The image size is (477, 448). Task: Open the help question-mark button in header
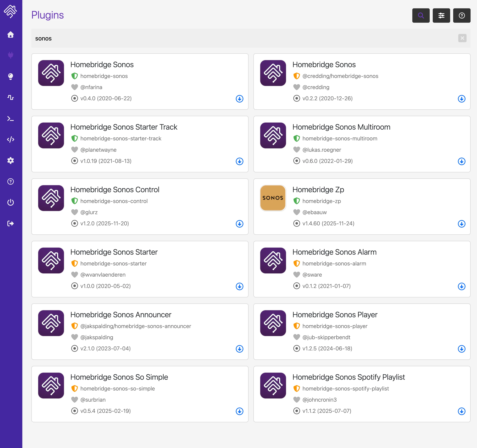(x=461, y=16)
